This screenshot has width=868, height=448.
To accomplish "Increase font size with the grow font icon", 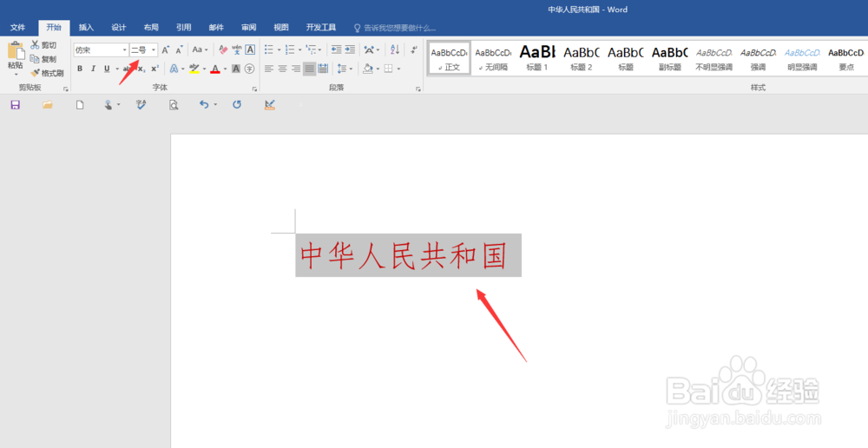I will tap(165, 49).
